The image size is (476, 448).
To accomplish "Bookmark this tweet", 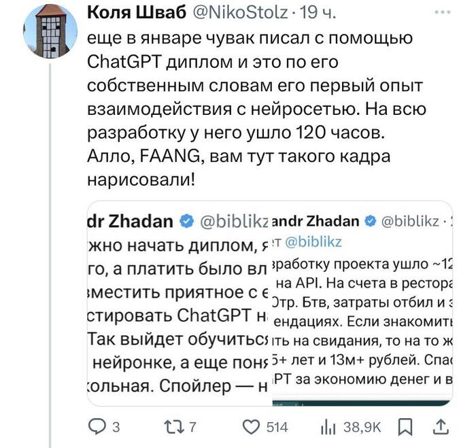I will point(406,427).
